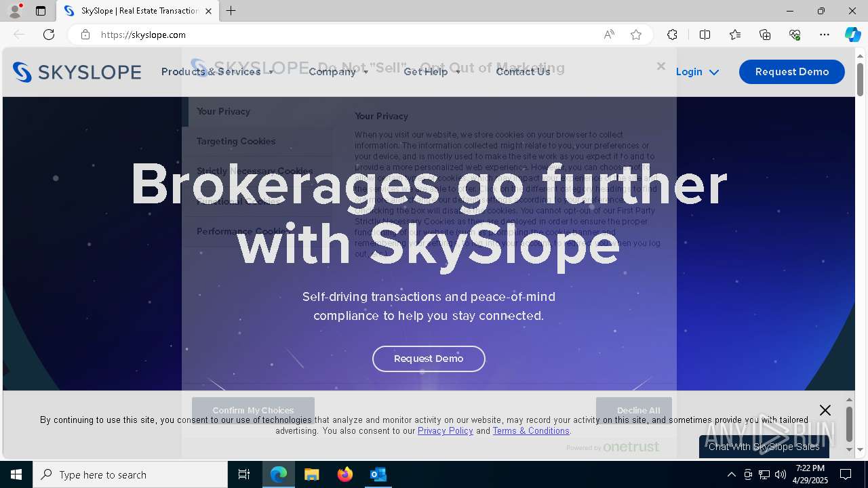The image size is (868, 488).
Task: Toggle Read aloud icon
Action: point(609,35)
